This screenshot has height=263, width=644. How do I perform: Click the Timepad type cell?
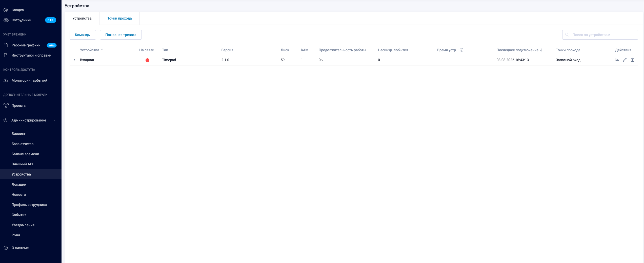point(169,60)
